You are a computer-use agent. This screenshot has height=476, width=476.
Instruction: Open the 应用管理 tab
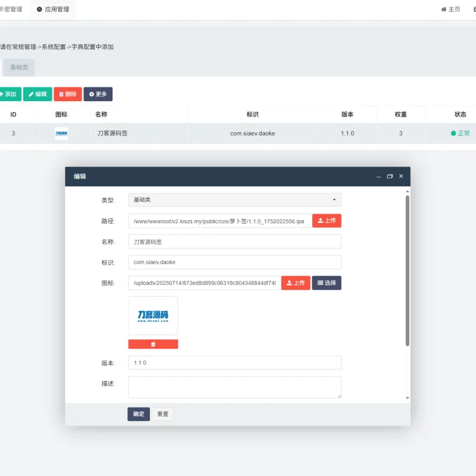53,10
